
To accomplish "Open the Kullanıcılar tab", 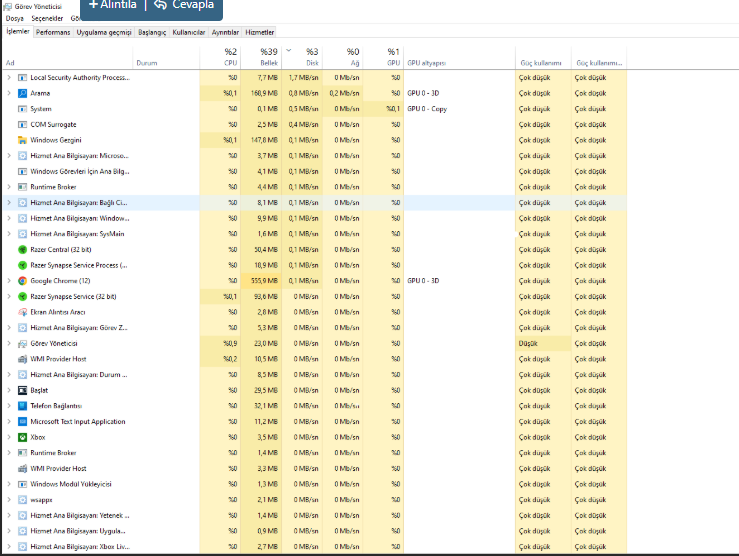I will (189, 33).
